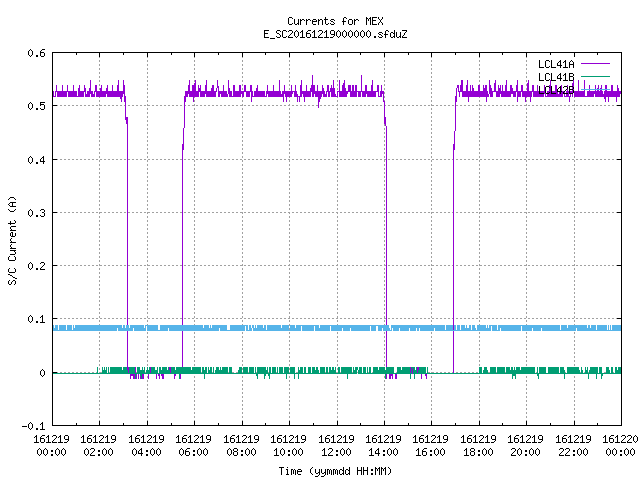Click the 'S/C Current (A)' y-axis label
Viewport: 640px width, 480px height.
[x=12, y=240]
